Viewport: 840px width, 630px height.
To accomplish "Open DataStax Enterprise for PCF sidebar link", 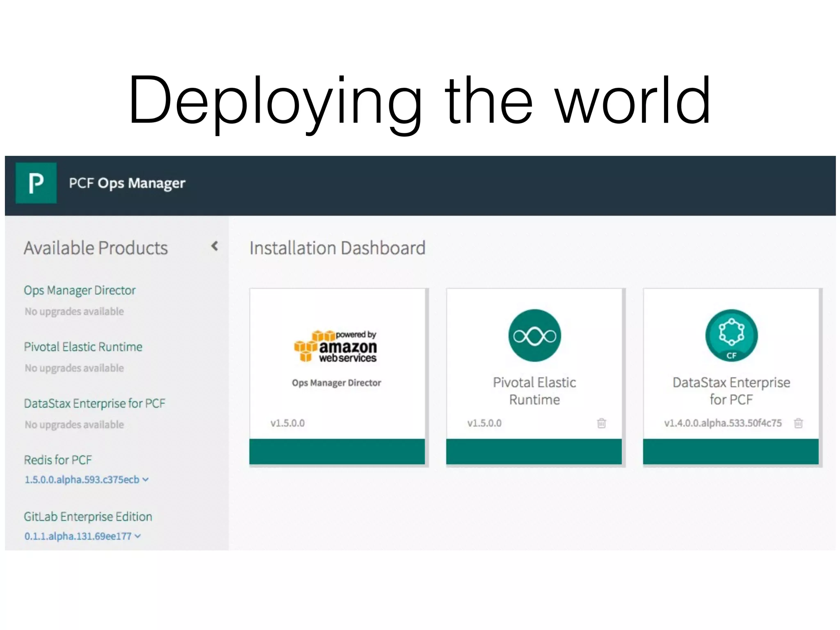I will pyautogui.click(x=94, y=404).
